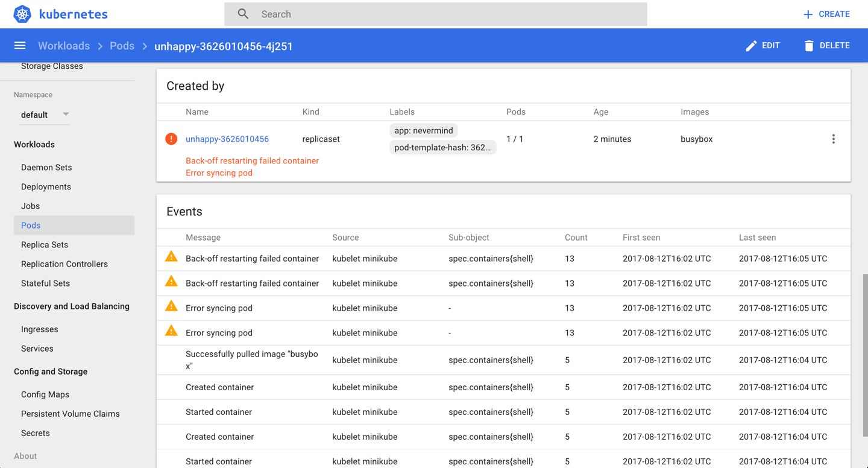The height and width of the screenshot is (468, 868).
Task: Open Jobs in sidebar
Action: tap(30, 206)
